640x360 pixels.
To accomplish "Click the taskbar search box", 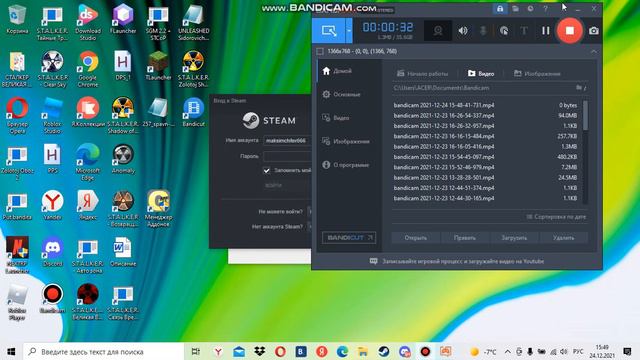I will click(104, 351).
